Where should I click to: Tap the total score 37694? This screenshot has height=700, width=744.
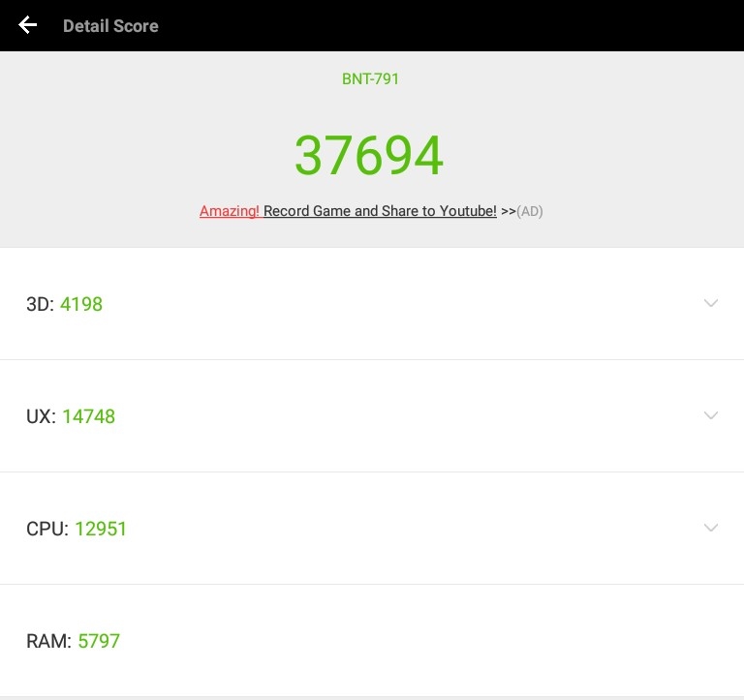pos(369,155)
